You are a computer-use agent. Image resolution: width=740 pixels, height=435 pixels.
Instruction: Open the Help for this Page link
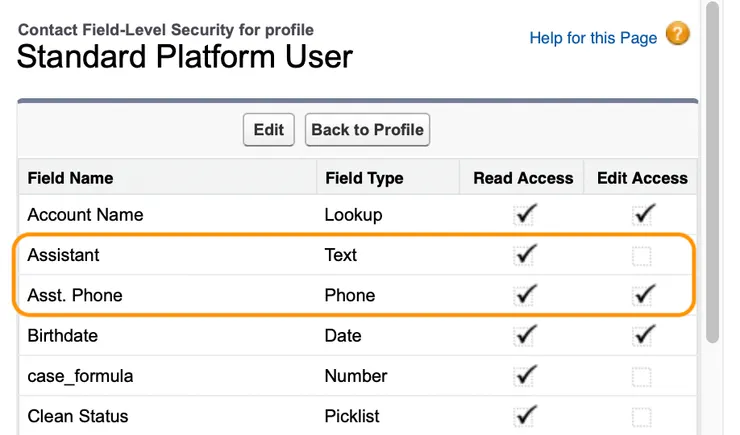593,38
